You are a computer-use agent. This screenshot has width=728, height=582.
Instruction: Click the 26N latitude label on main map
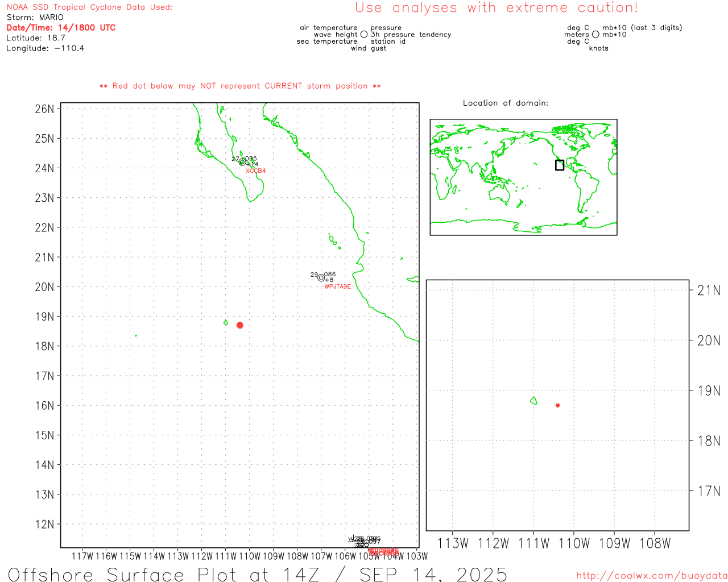pos(45,109)
